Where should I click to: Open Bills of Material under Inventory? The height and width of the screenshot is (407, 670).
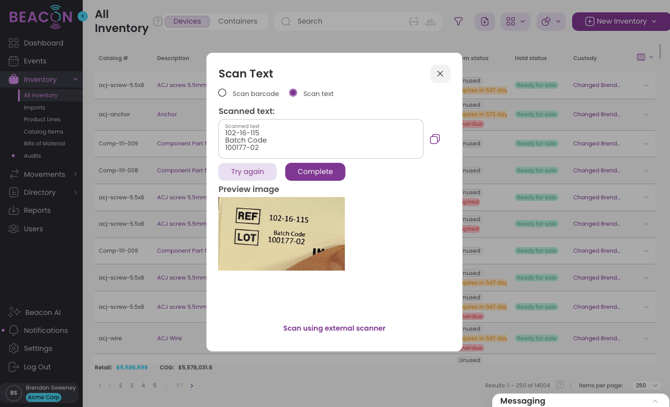[x=44, y=143]
